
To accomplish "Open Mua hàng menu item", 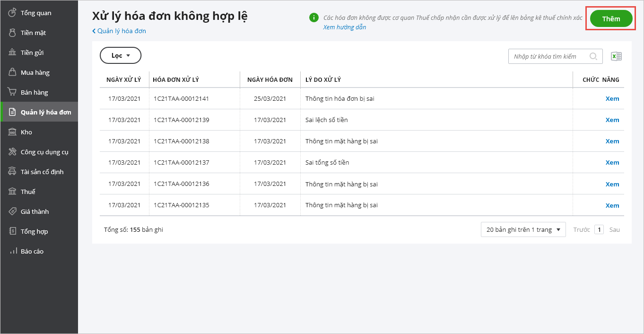I will [35, 72].
